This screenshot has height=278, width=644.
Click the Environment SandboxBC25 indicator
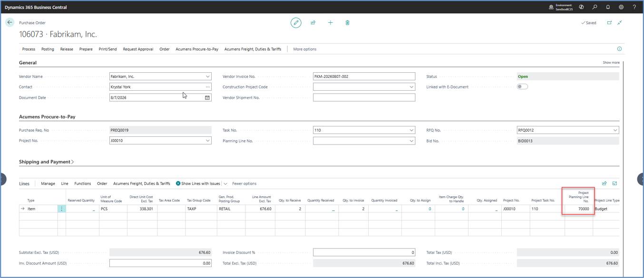pyautogui.click(x=561, y=7)
